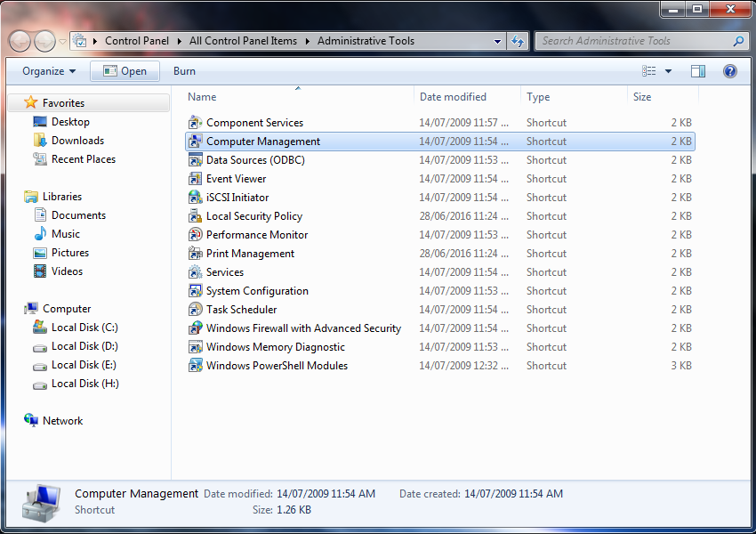Click the Open toolbar button

coord(125,71)
